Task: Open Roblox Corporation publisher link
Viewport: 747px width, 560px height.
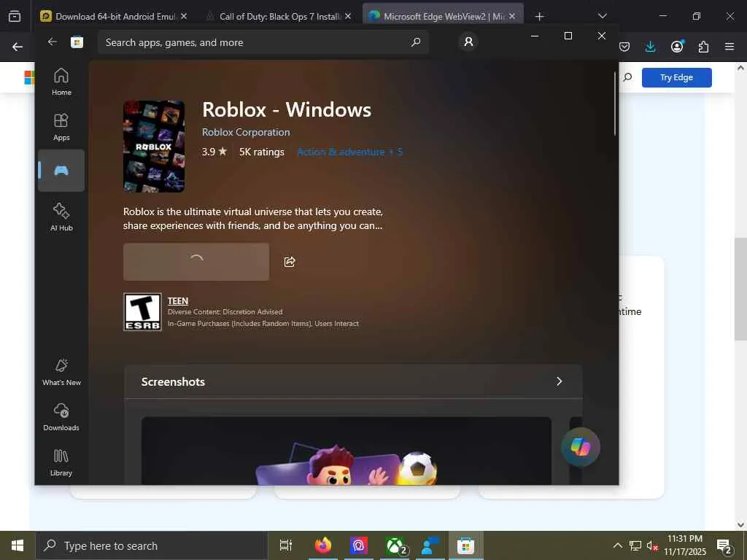Action: [246, 132]
